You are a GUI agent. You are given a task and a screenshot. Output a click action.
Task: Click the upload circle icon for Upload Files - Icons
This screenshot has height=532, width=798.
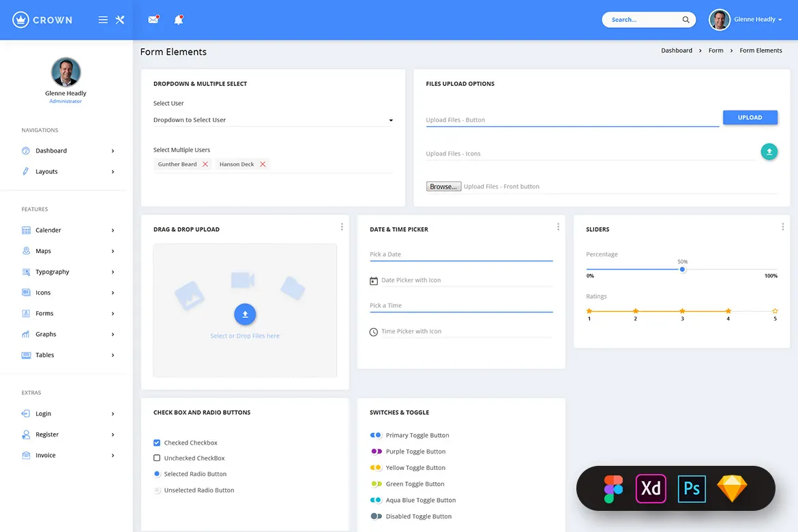[769, 151]
